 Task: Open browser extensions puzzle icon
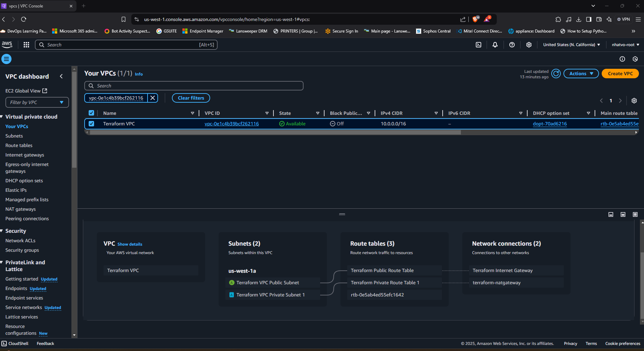(x=558, y=19)
